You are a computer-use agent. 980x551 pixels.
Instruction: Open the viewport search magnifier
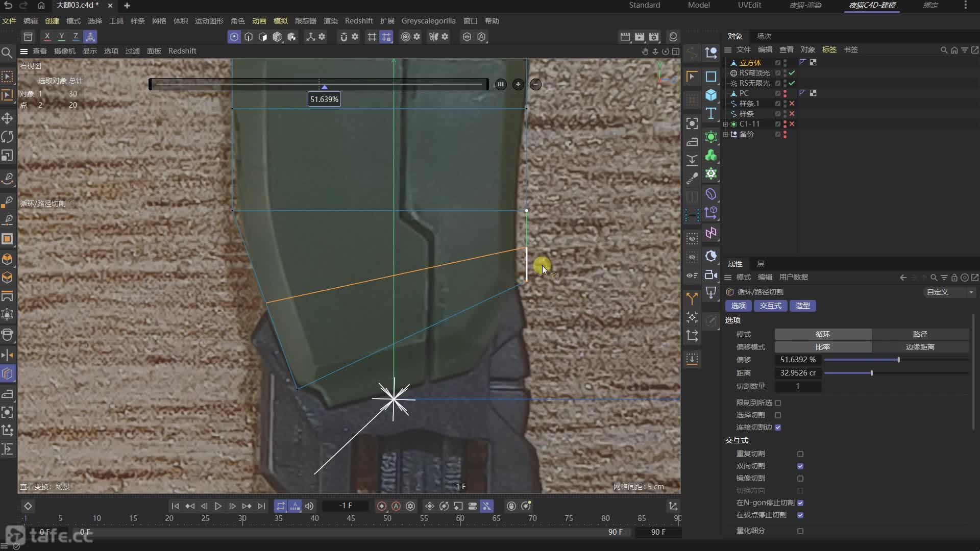(x=7, y=53)
